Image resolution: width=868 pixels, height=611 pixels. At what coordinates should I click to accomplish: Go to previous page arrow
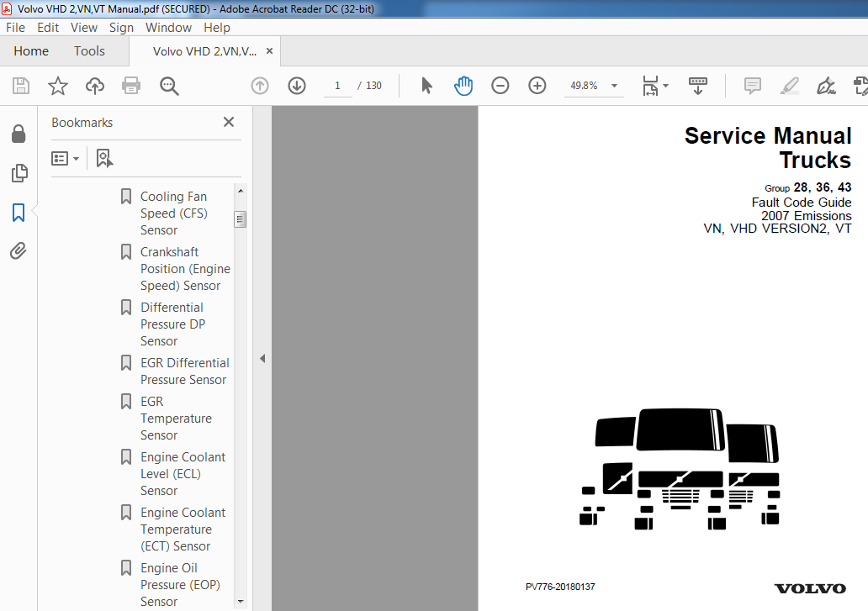click(x=260, y=86)
